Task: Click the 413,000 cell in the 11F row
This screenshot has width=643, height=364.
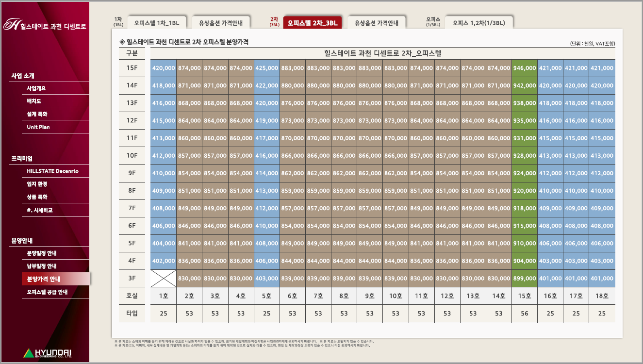Action: tap(164, 138)
